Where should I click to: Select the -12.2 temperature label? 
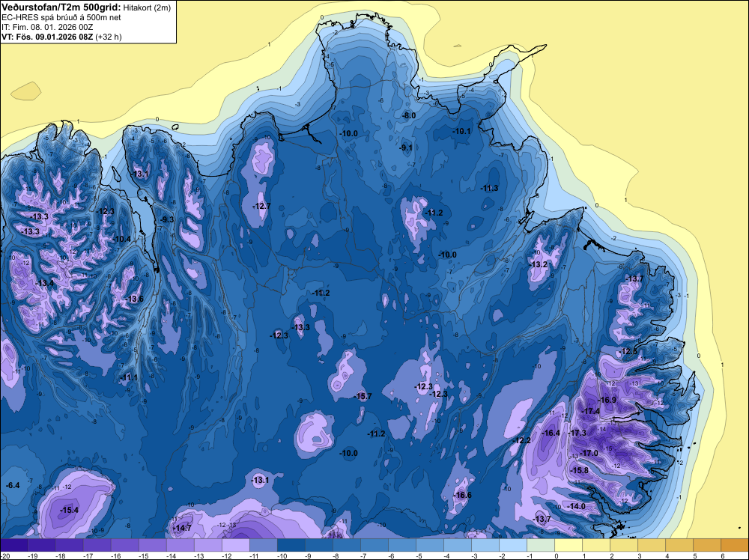[x=521, y=440]
